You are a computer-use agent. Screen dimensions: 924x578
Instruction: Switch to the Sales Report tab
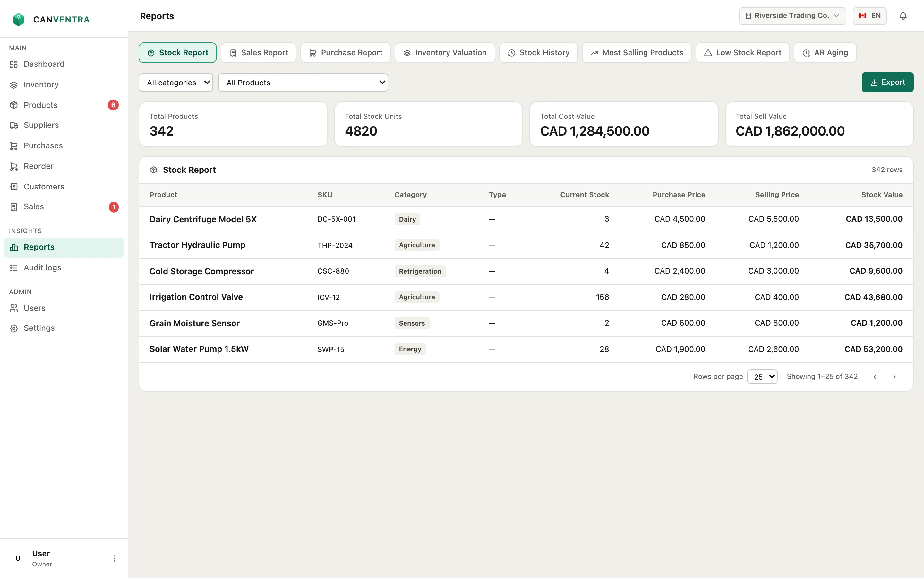pyautogui.click(x=259, y=53)
